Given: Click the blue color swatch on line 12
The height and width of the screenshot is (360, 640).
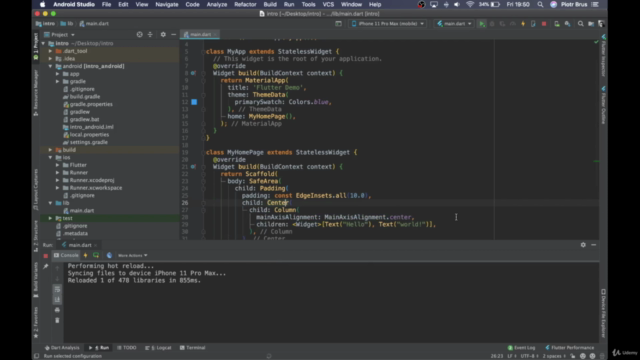Looking at the screenshot, I should [194, 102].
